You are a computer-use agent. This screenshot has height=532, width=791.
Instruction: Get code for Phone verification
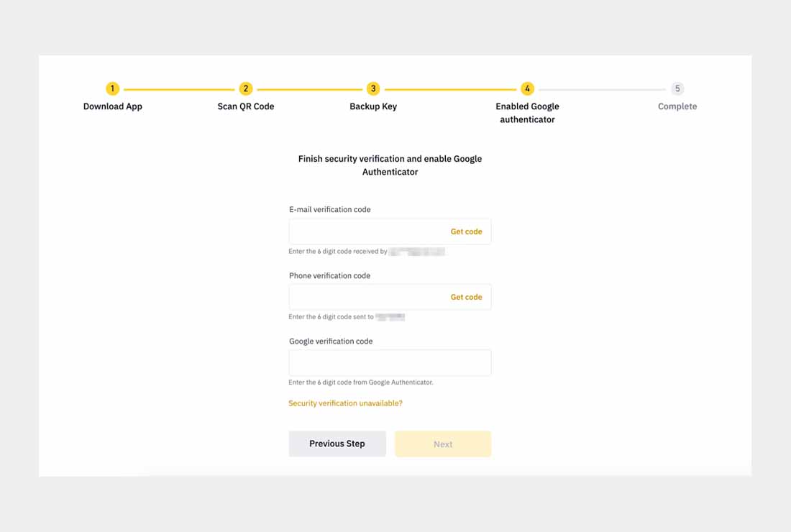(466, 297)
